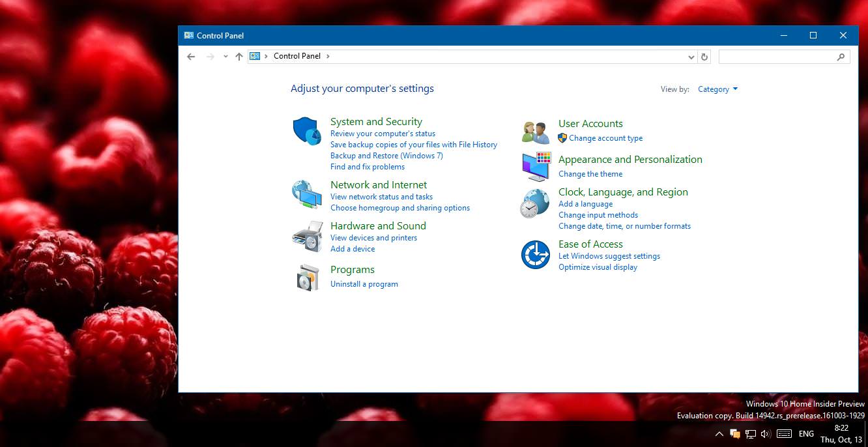Open the Appearance and Personalization monitor icon
Screen dimensions: 868x447
536,167
